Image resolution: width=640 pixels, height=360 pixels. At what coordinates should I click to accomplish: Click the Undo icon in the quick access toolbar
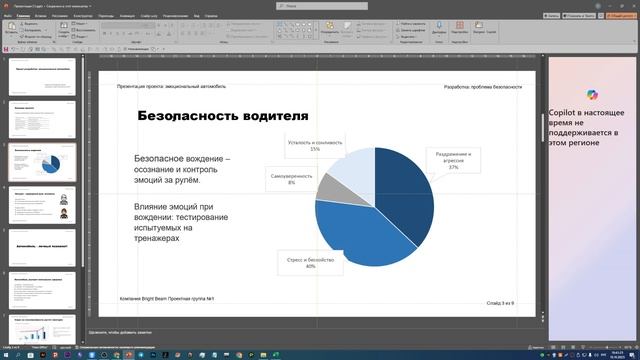click(13, 49)
